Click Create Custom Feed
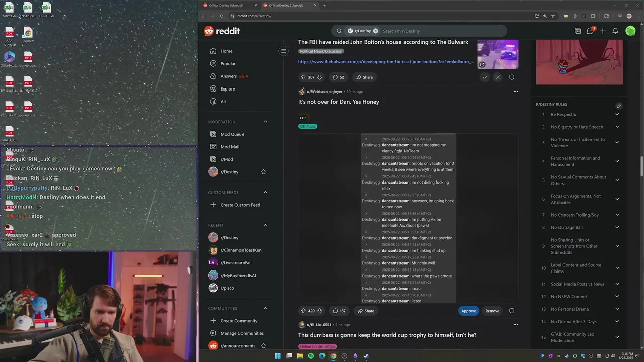The width and height of the screenshot is (644, 362). [240, 205]
